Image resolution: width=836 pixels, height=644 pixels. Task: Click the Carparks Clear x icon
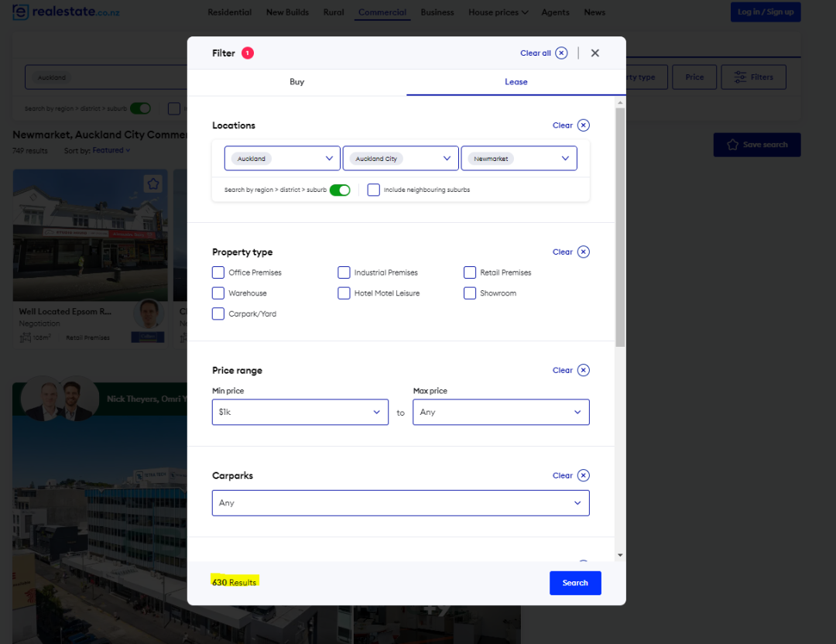pyautogui.click(x=584, y=475)
